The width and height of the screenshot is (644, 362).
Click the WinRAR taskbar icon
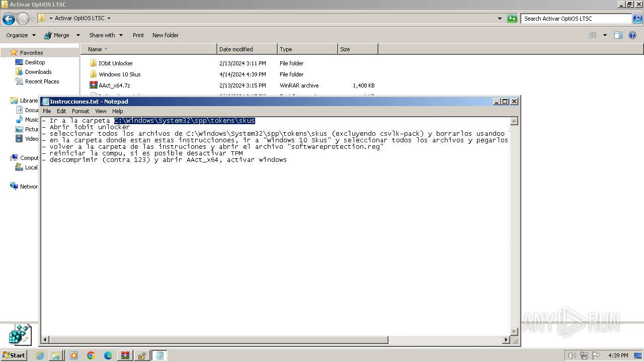125,355
